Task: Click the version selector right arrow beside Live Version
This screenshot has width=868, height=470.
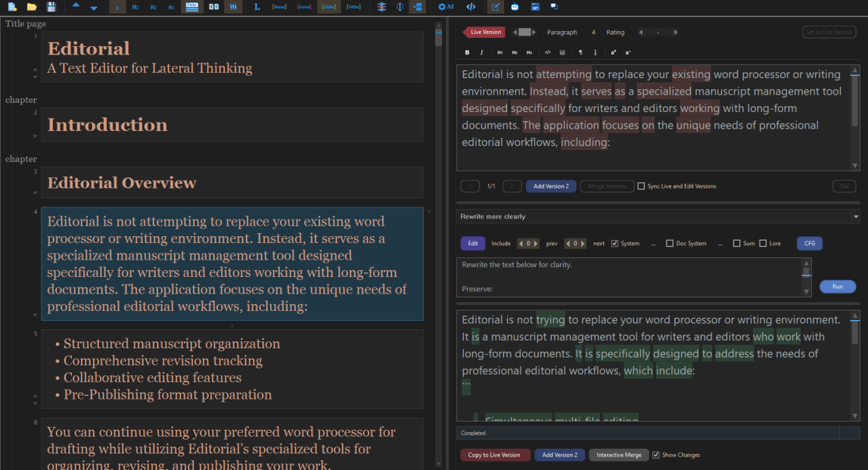Action: pyautogui.click(x=534, y=32)
